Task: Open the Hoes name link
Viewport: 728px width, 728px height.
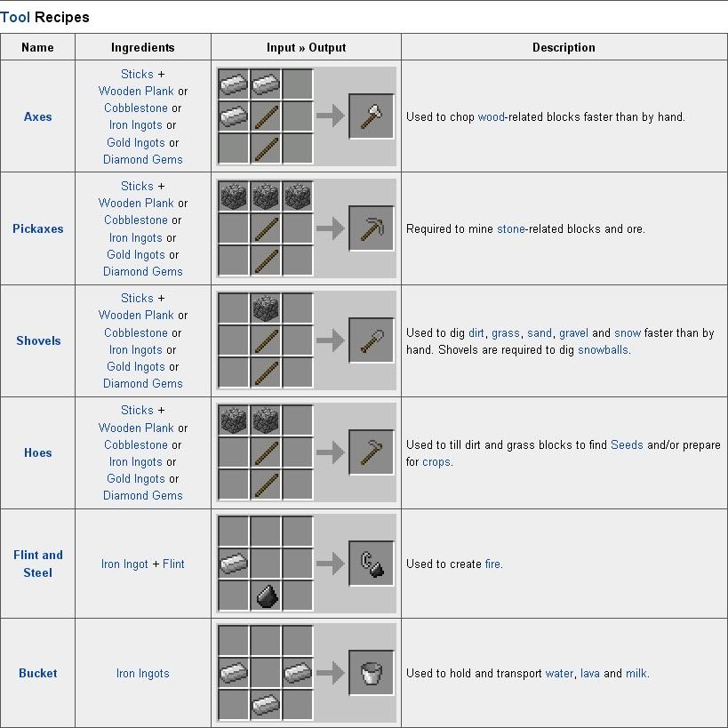Action: tap(37, 452)
